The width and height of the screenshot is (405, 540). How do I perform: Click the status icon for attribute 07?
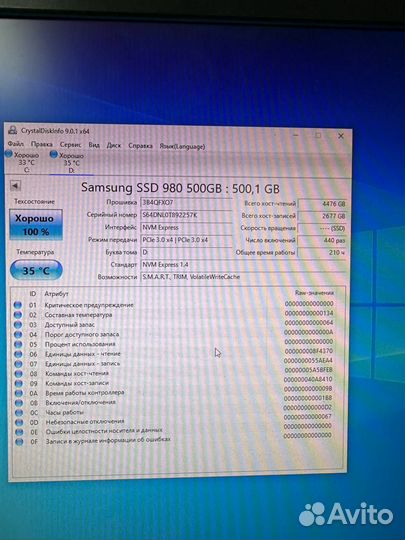pyautogui.click(x=18, y=364)
